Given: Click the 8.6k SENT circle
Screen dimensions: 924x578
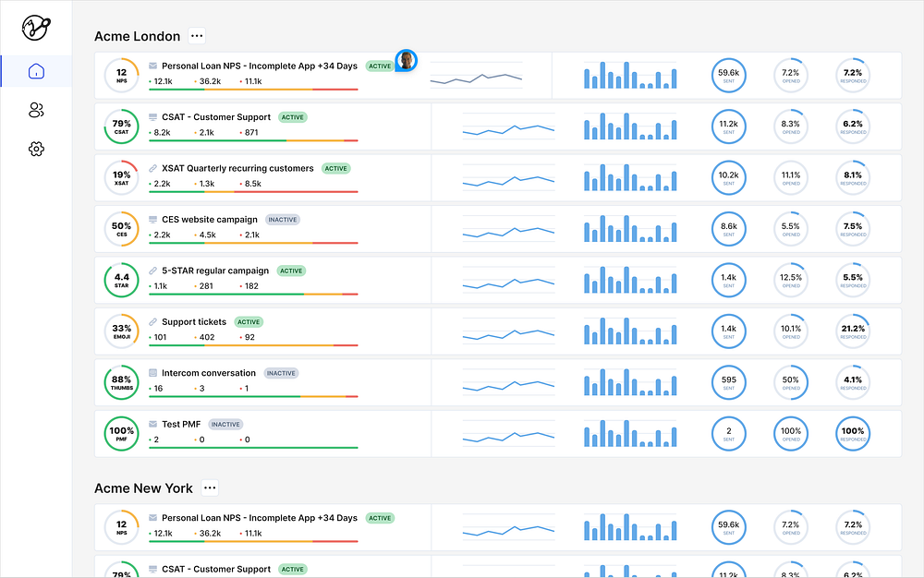Looking at the screenshot, I should pyautogui.click(x=729, y=229).
